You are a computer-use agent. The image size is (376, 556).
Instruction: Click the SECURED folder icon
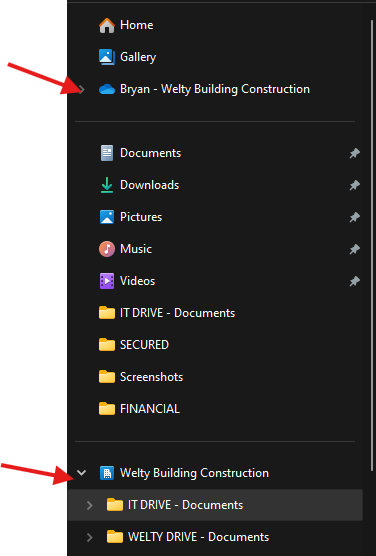pos(107,345)
